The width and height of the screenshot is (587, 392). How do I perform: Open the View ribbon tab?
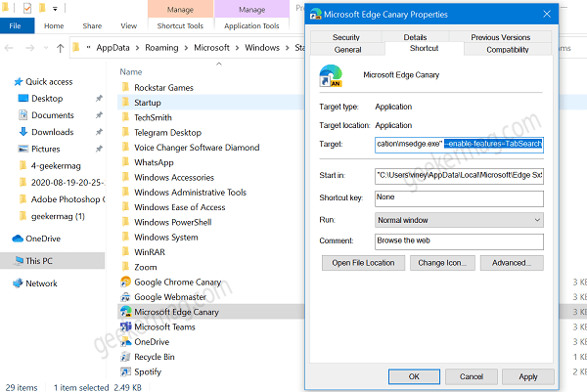128,25
